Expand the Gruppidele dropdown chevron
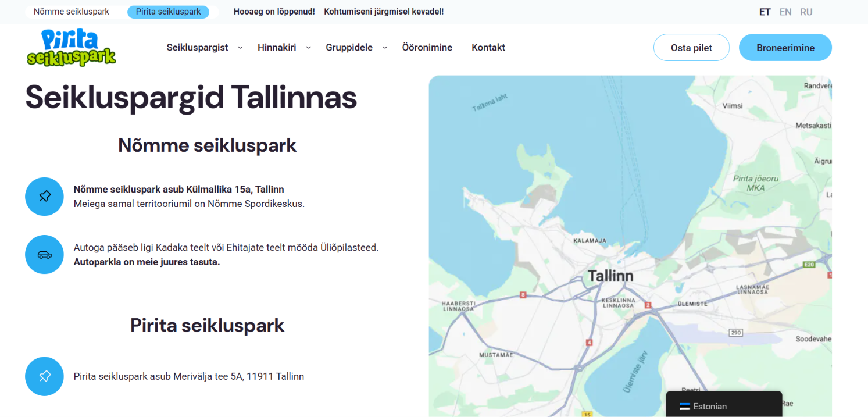This screenshot has height=417, width=868. coord(385,48)
